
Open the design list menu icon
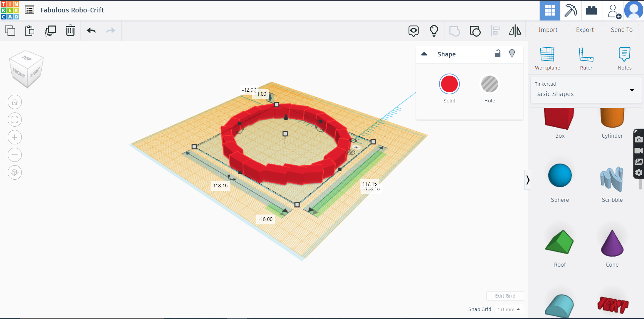tap(30, 10)
